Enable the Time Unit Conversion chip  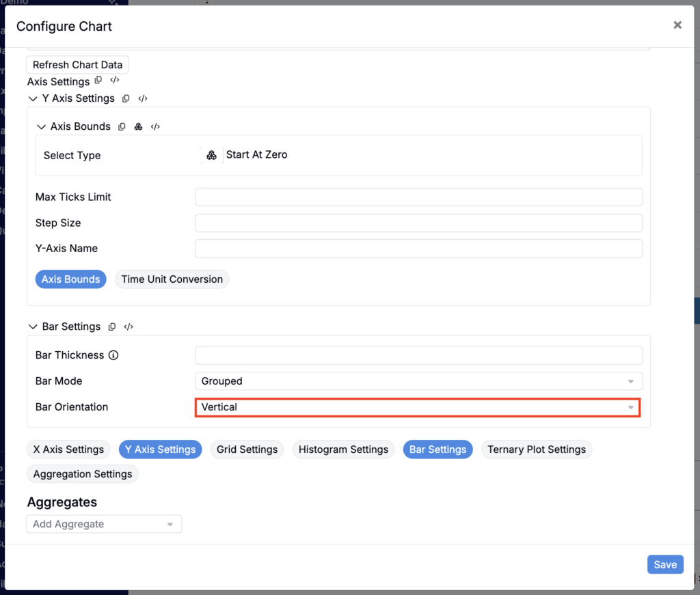[x=172, y=279]
